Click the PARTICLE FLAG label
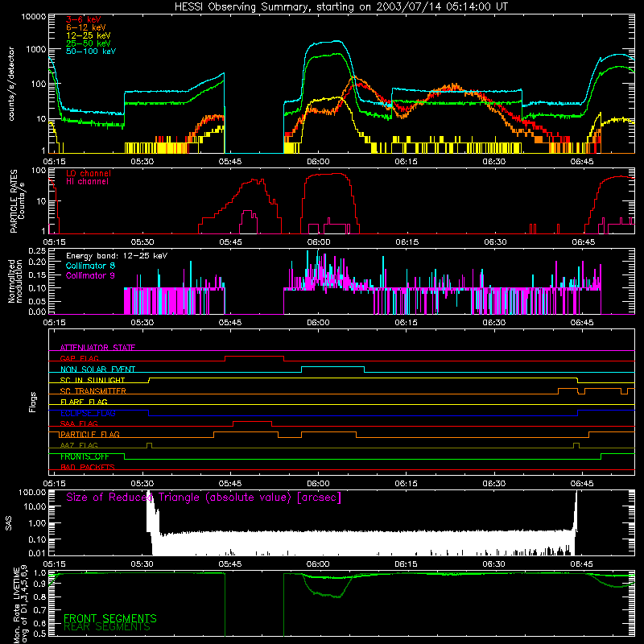 [x=90, y=435]
